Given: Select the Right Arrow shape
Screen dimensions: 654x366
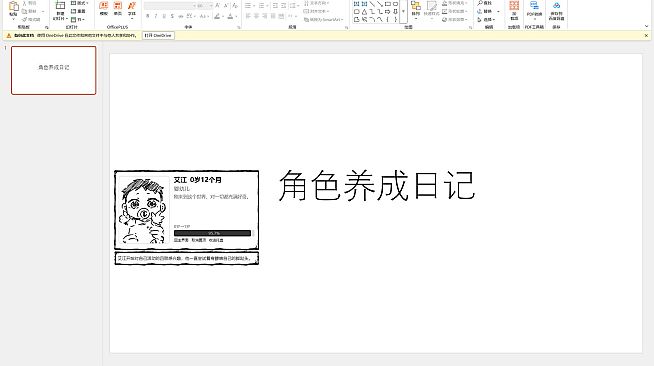Looking at the screenshot, I should [x=387, y=12].
